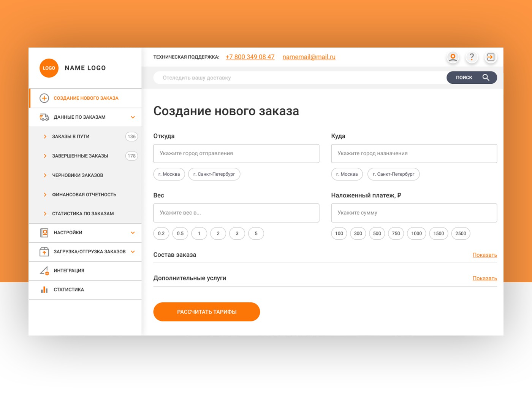Open Черновики заказов submenu item
The width and height of the screenshot is (532, 396).
85,175
